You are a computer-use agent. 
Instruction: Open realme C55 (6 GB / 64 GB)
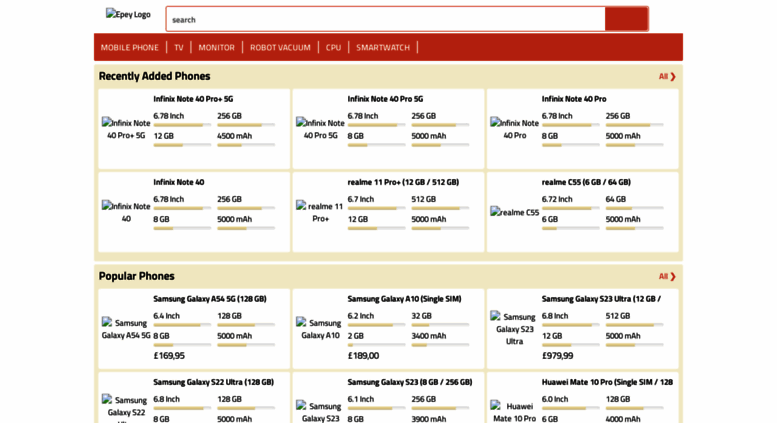586,182
